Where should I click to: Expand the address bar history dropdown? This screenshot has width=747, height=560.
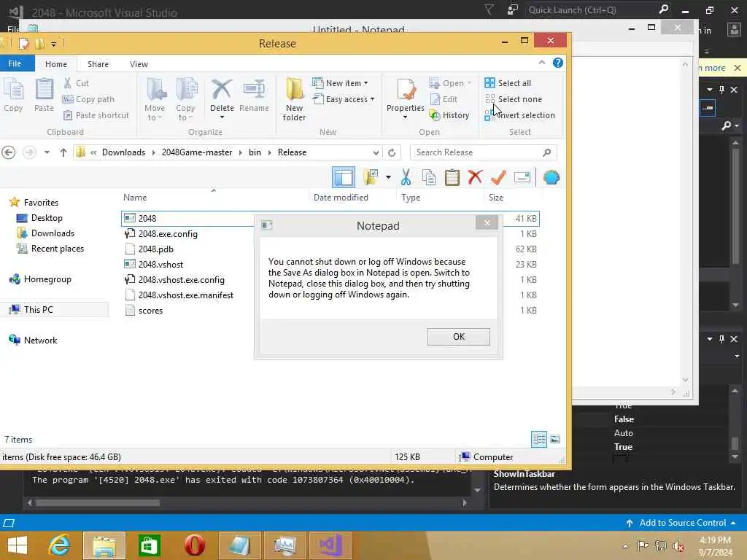pos(376,152)
